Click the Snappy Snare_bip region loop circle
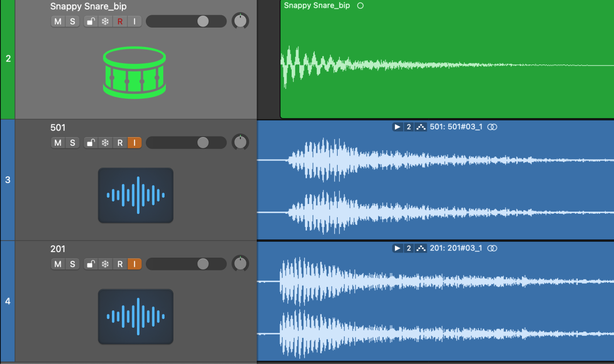Viewport: 614px width, 364px height. (360, 6)
